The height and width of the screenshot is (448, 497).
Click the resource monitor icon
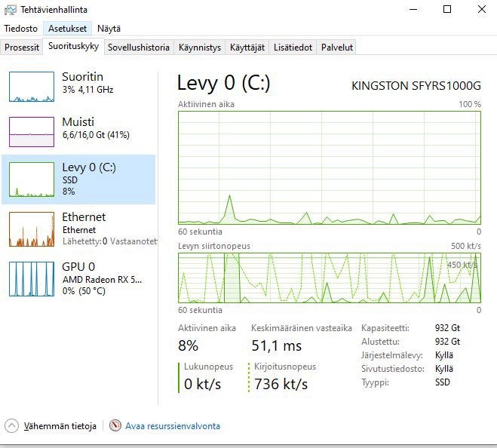point(115,425)
